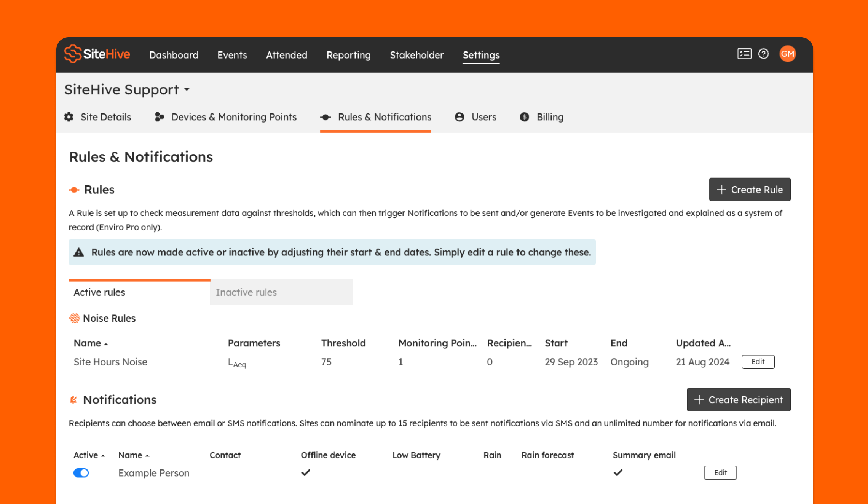
Task: Toggle Offline device checkmark for Example Person
Action: tap(306, 473)
